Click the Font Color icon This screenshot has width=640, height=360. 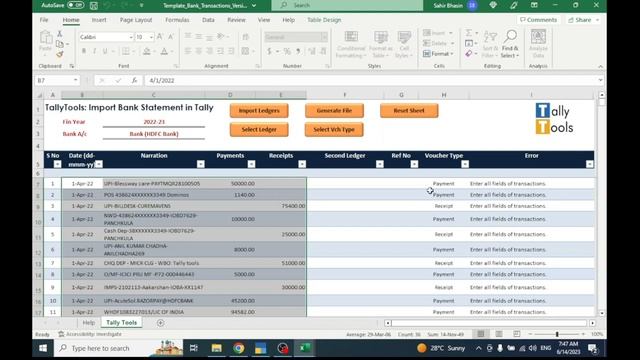click(x=164, y=51)
